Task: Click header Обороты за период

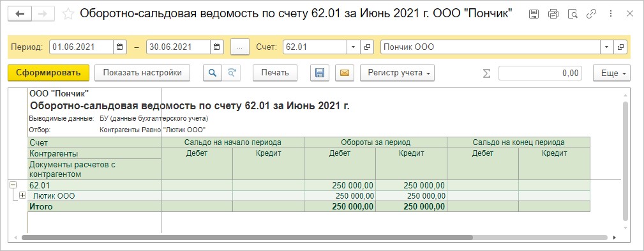Action: click(x=375, y=142)
